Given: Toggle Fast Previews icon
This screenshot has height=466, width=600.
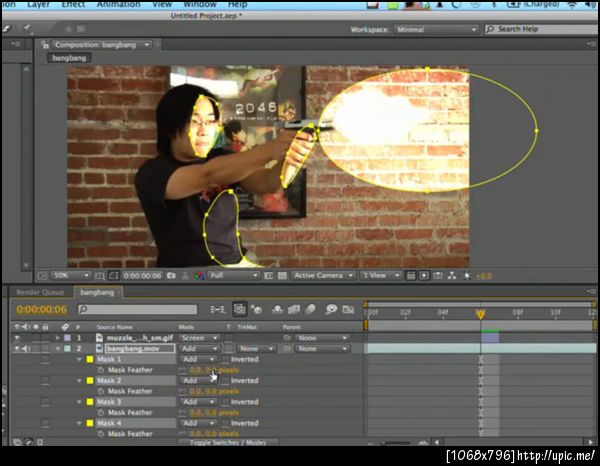Looking at the screenshot, I should click(424, 275).
